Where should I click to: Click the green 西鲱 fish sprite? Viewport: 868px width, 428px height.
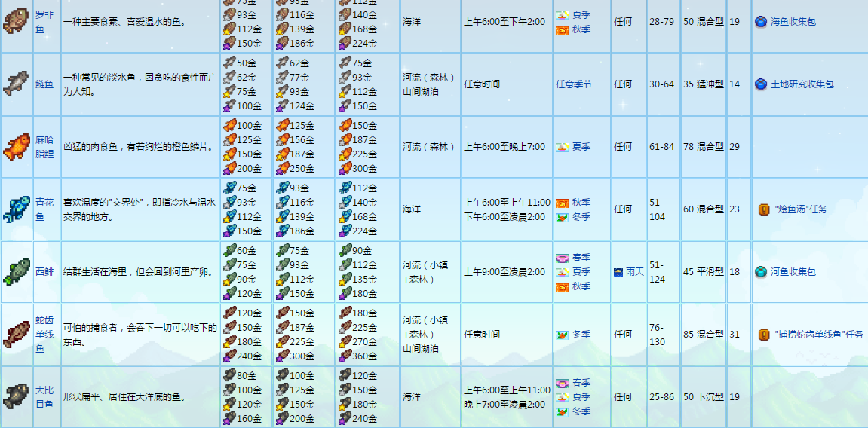tap(16, 271)
